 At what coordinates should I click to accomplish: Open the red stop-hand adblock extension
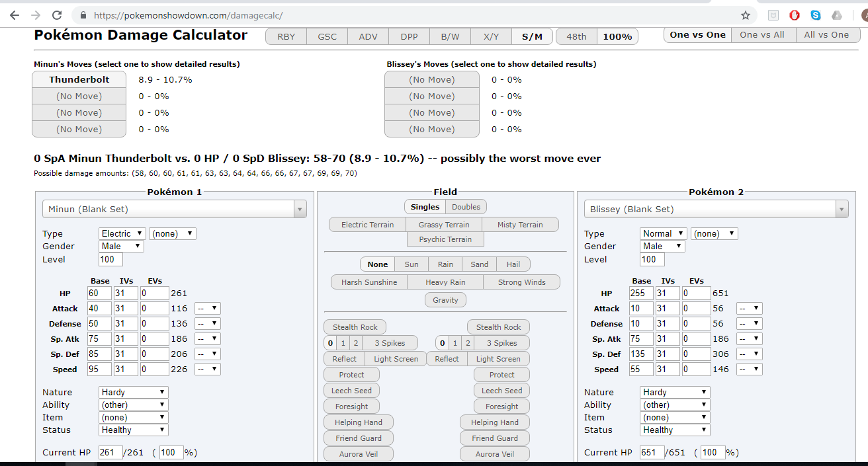pos(795,15)
